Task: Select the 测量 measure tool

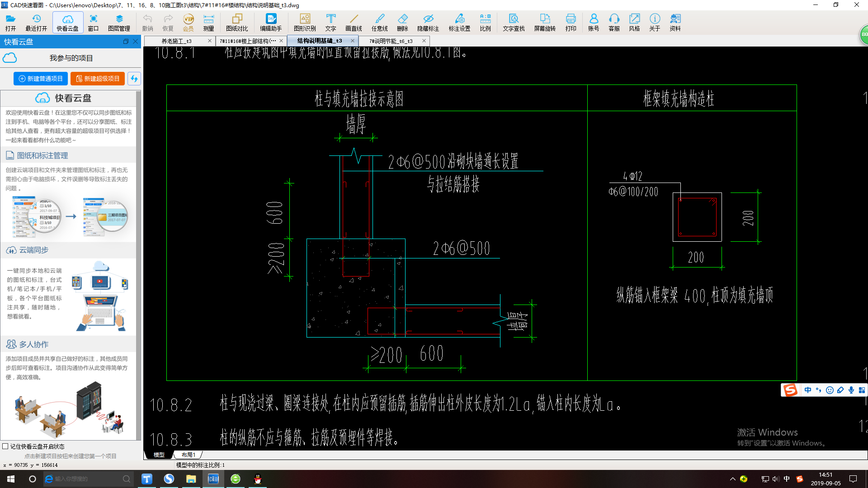Action: [x=208, y=22]
